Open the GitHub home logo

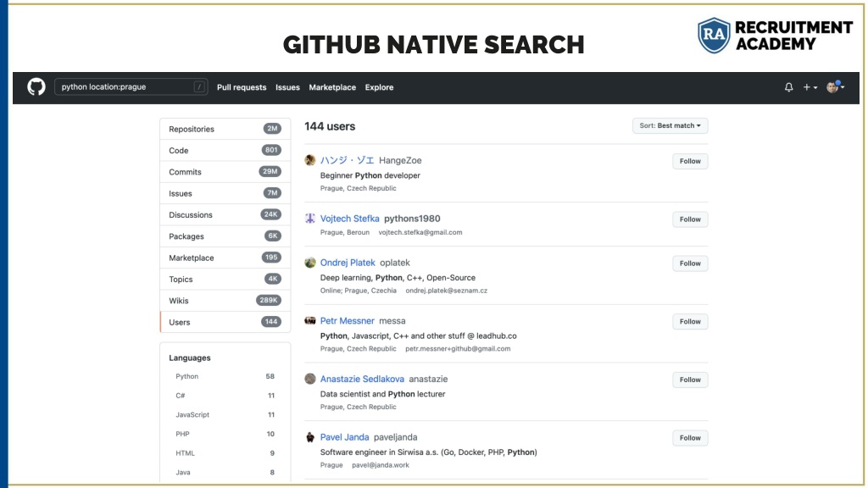[x=36, y=87]
